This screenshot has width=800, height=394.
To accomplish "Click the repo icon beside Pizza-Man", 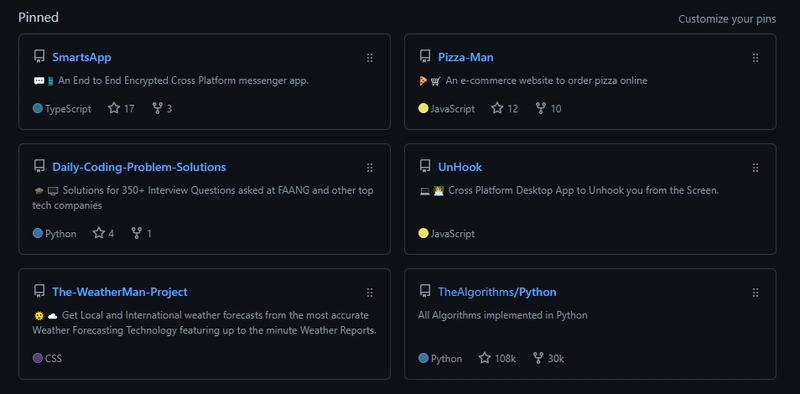I will 425,57.
